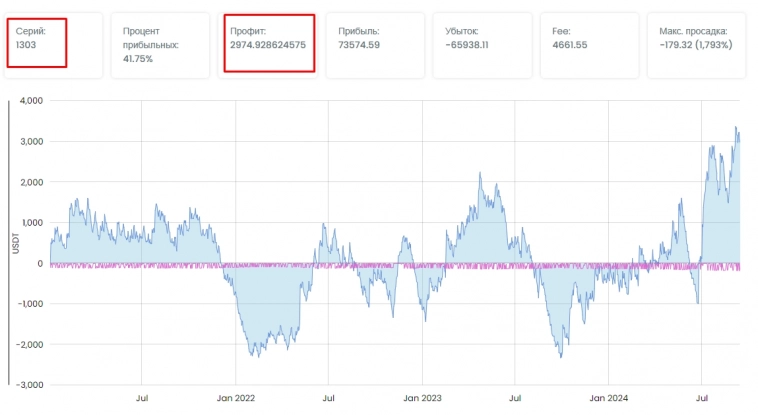Click the Jan 2024 x-axis label
Viewport: 758px width, 415px height.
(x=608, y=398)
